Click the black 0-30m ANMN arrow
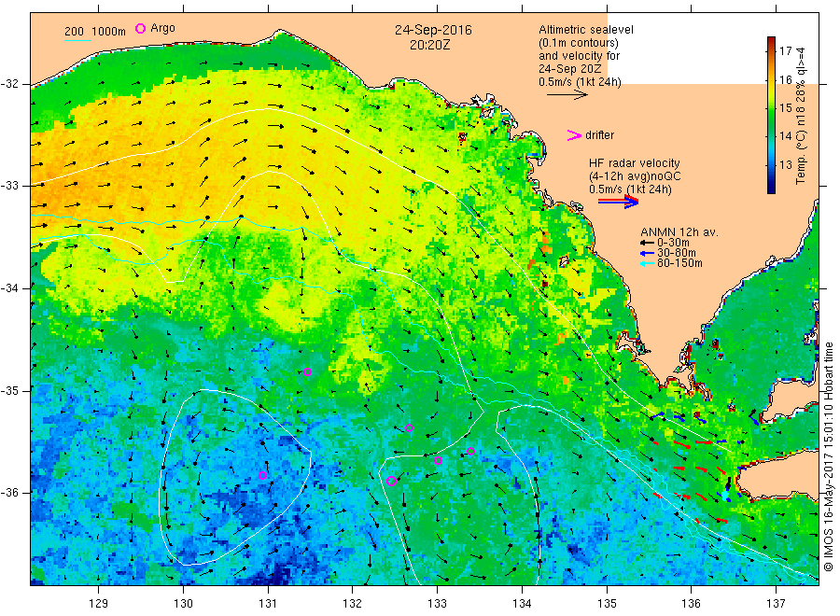The height and width of the screenshot is (616, 840). coord(647,243)
